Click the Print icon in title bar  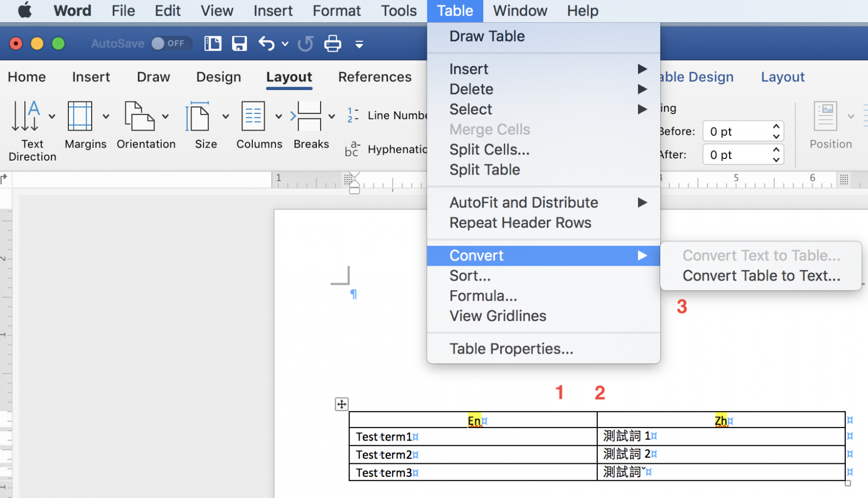coord(333,43)
